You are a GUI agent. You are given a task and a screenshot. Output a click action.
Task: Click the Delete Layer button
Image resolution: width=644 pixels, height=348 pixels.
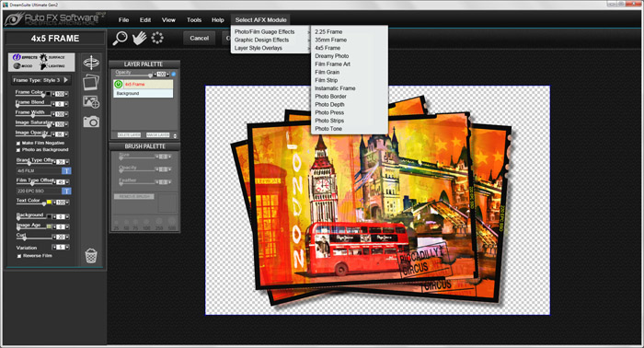tap(129, 135)
